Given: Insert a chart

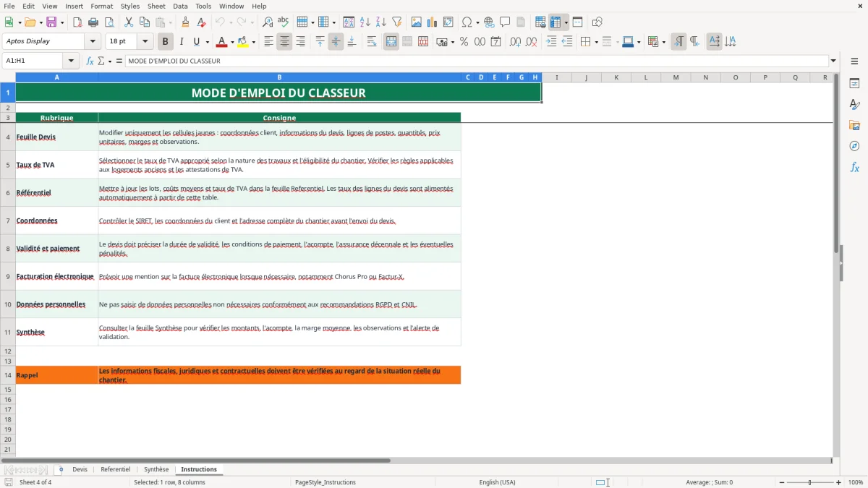Looking at the screenshot, I should (x=433, y=22).
